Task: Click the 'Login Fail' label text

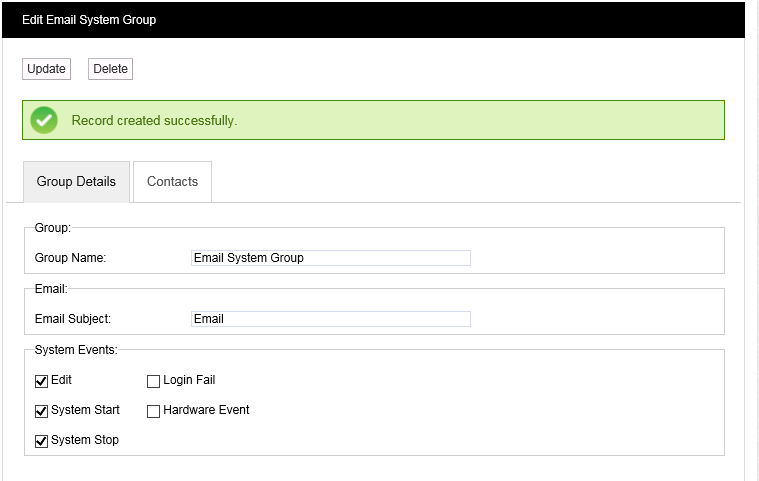Action: tap(189, 380)
